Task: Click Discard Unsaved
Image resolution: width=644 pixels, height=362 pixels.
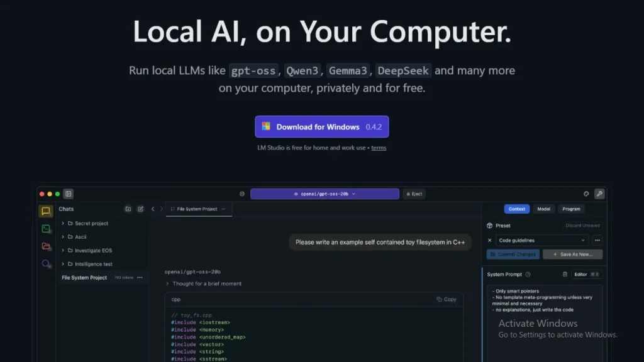Action: click(582, 226)
